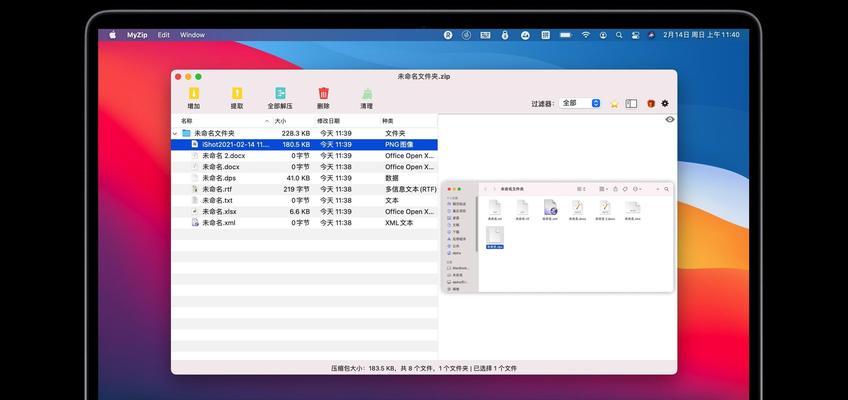
Task: Click the 文件夹 kind cell
Action: (395, 133)
